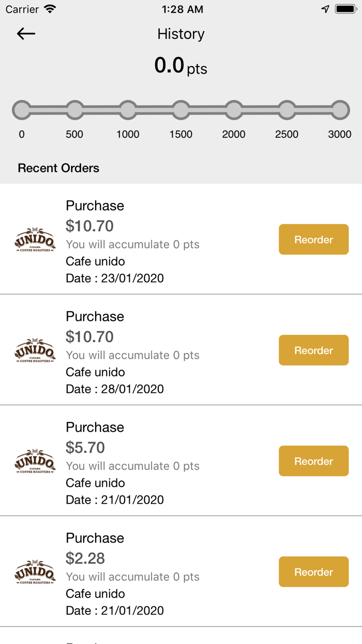Tap the Wi-Fi status icon
This screenshot has height=644, width=362.
50,9
